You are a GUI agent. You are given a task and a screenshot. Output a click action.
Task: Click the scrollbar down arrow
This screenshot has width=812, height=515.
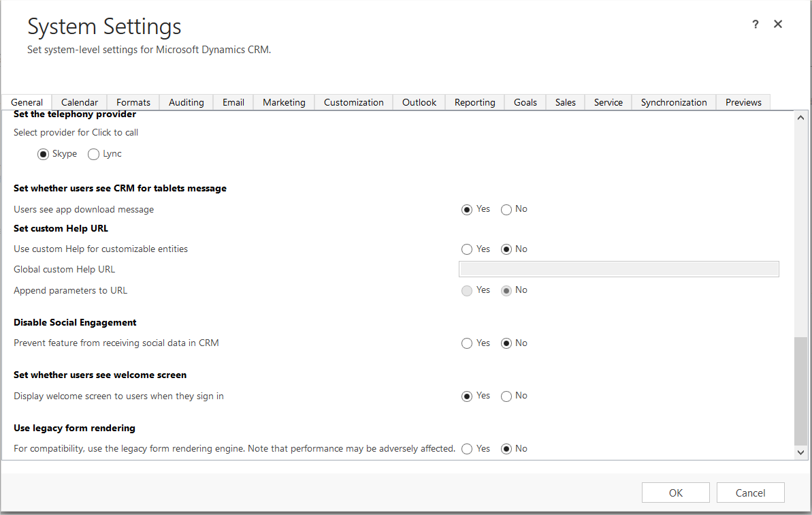[801, 452]
